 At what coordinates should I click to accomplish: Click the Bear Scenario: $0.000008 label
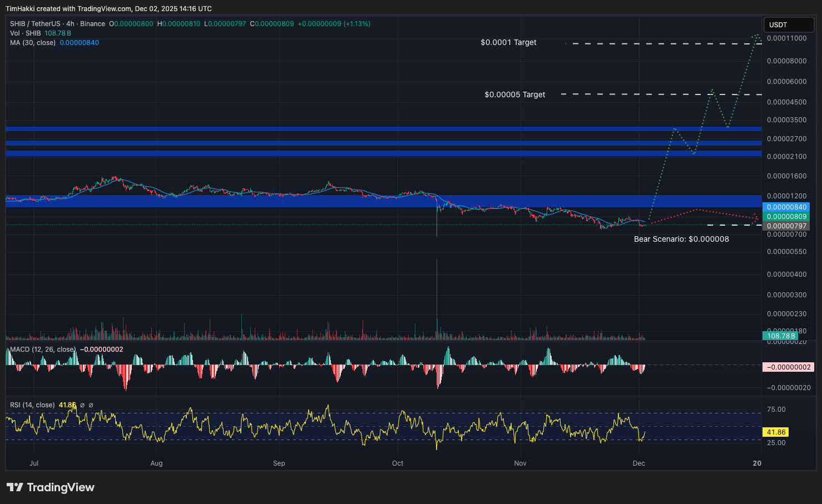tap(681, 239)
